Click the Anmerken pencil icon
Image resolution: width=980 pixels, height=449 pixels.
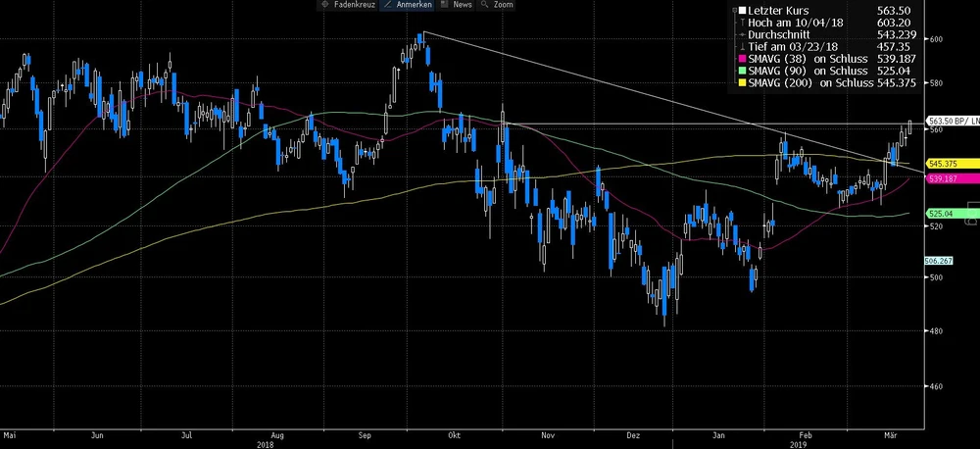pos(388,5)
